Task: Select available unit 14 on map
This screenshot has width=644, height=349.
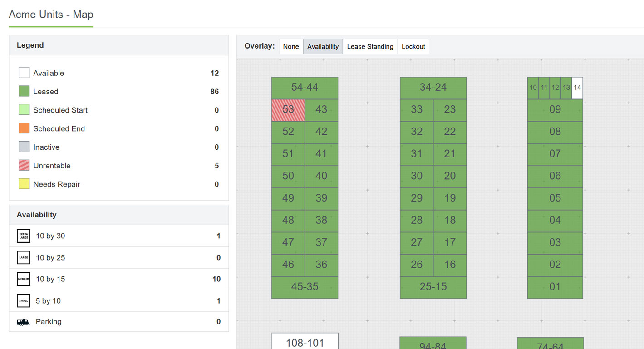Action: [577, 88]
